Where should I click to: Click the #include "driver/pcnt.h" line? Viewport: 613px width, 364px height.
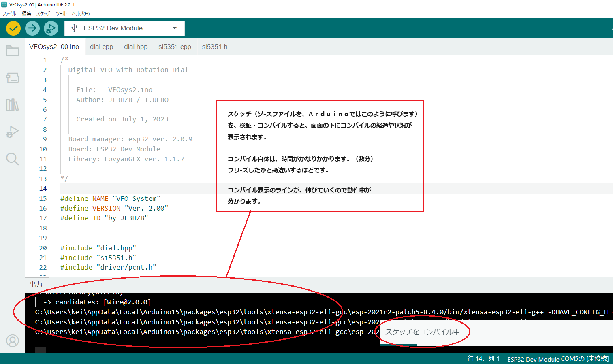coord(108,267)
